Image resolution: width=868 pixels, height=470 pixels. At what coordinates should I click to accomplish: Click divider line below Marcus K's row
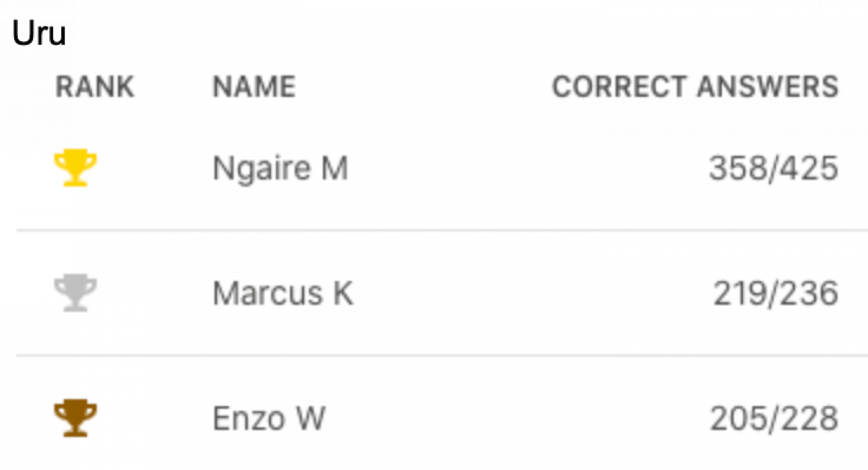point(434,355)
